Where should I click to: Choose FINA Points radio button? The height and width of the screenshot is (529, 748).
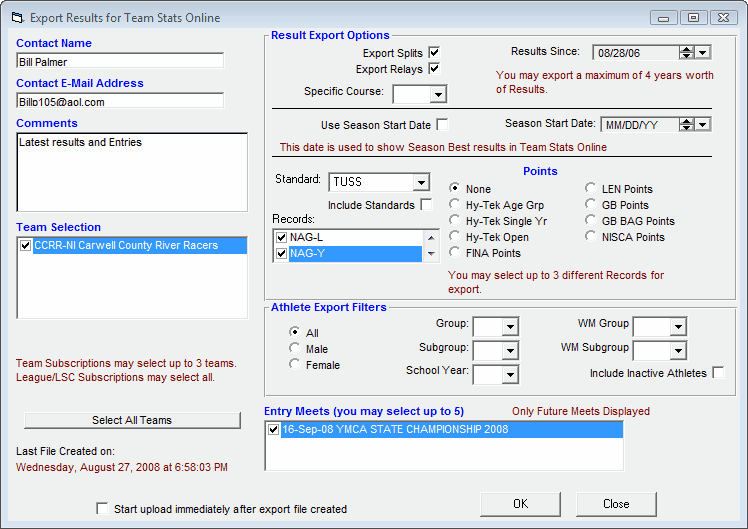[455, 253]
